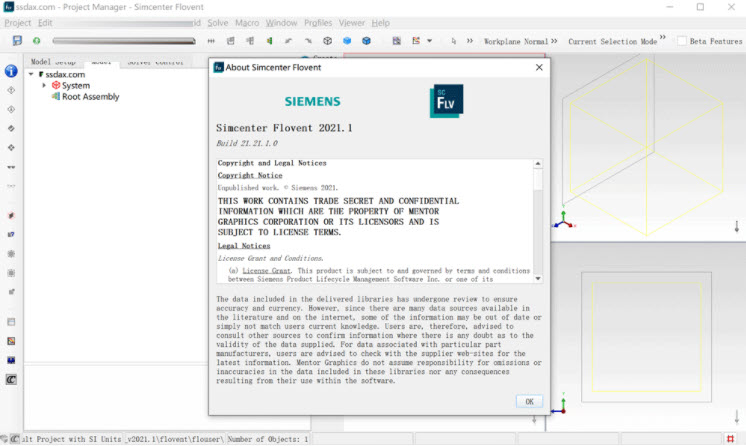The height and width of the screenshot is (446, 746).
Task: Click the 'Copyright Notice' heading
Action: click(250, 175)
